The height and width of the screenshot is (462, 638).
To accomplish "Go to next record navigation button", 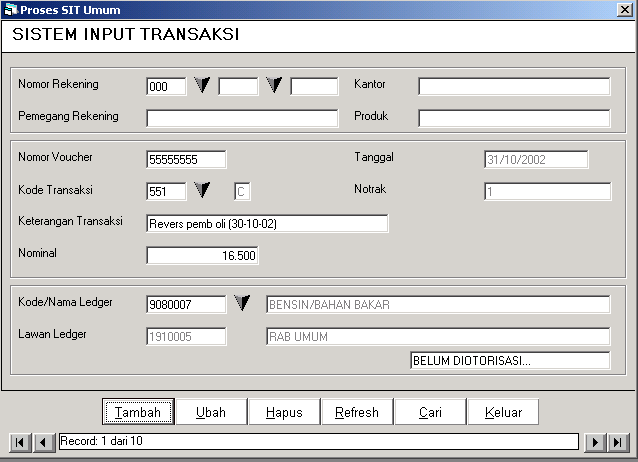I will (594, 442).
